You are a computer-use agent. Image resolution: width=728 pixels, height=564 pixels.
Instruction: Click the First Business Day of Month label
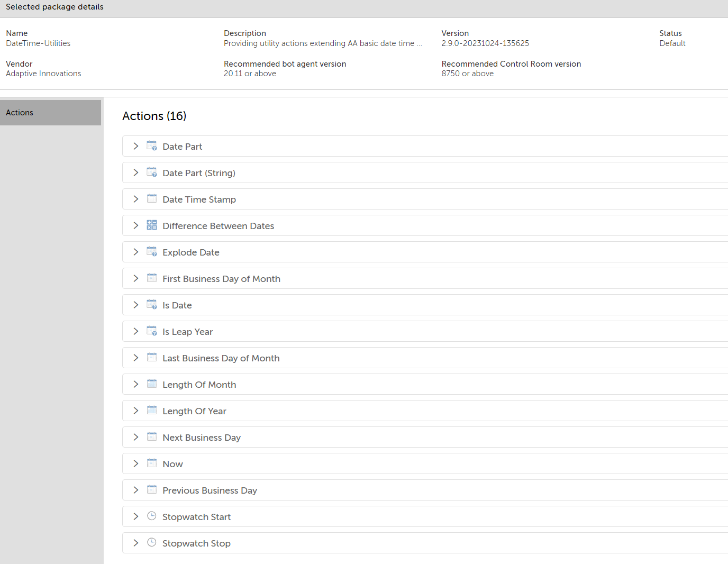point(222,279)
